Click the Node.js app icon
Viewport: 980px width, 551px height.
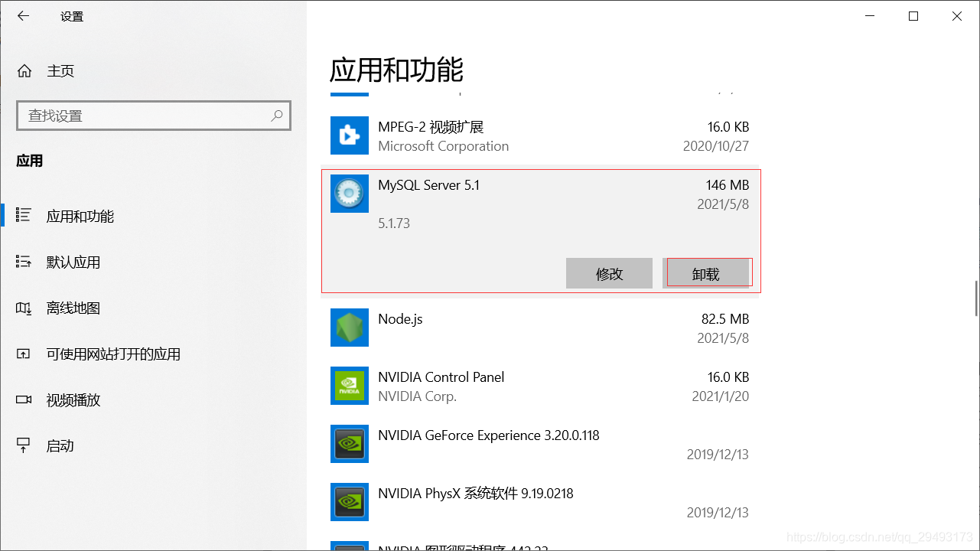pos(350,328)
